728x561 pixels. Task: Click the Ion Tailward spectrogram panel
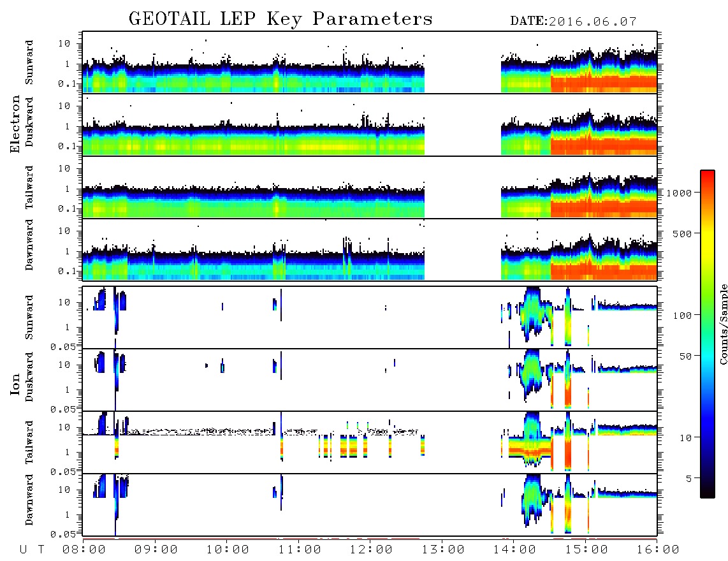click(370, 442)
